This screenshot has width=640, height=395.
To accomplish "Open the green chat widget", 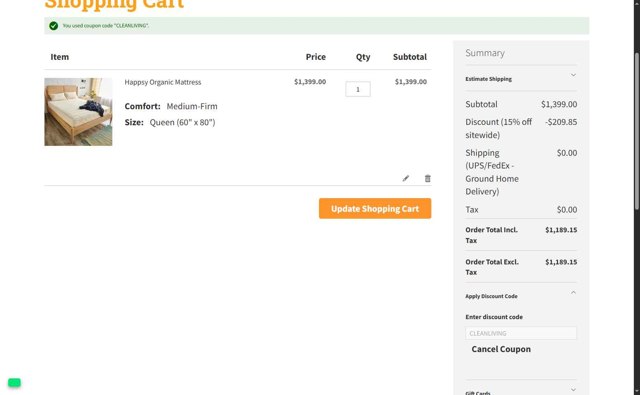I will 14,382.
